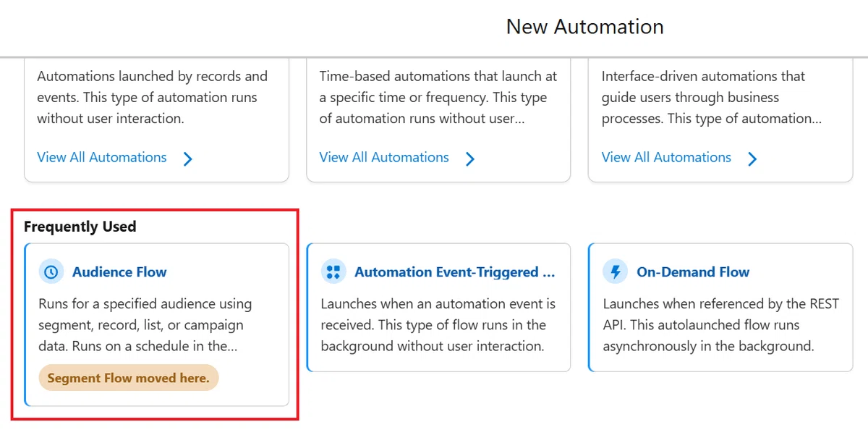Select the On-Demand Flow title
The image size is (868, 438).
(693, 272)
